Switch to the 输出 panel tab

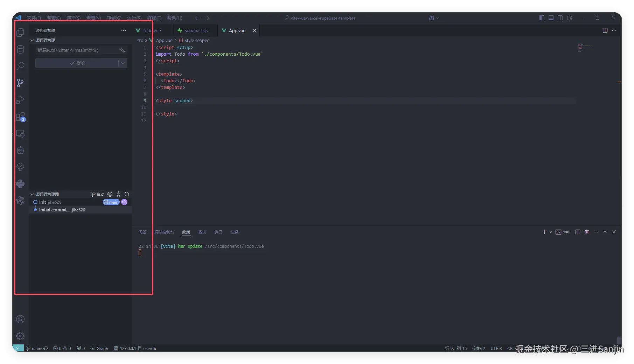point(202,232)
